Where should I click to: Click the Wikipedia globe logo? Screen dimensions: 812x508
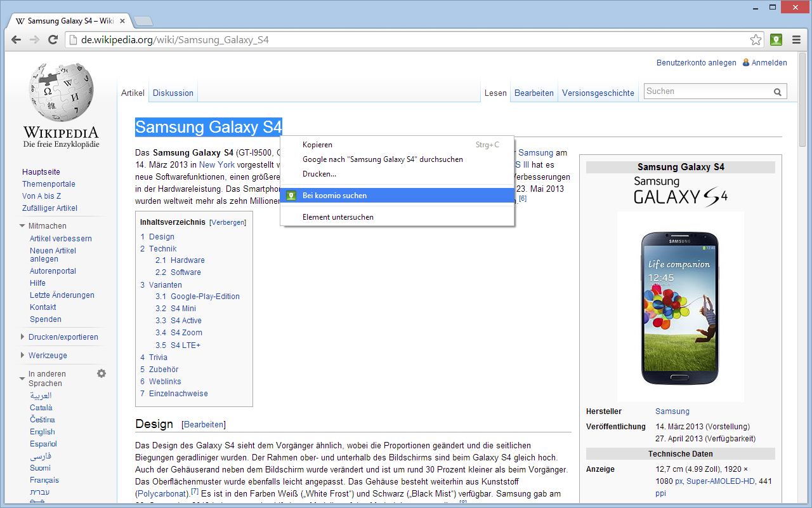point(61,92)
